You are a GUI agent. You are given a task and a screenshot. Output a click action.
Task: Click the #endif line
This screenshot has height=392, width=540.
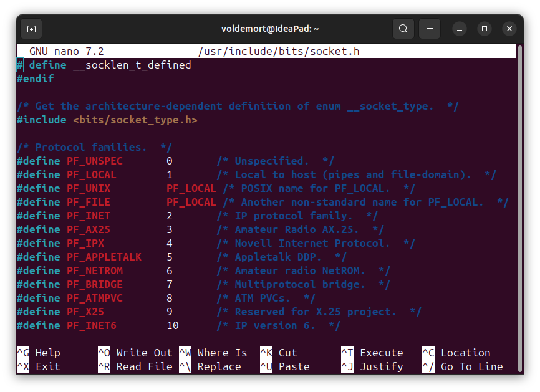pos(36,79)
